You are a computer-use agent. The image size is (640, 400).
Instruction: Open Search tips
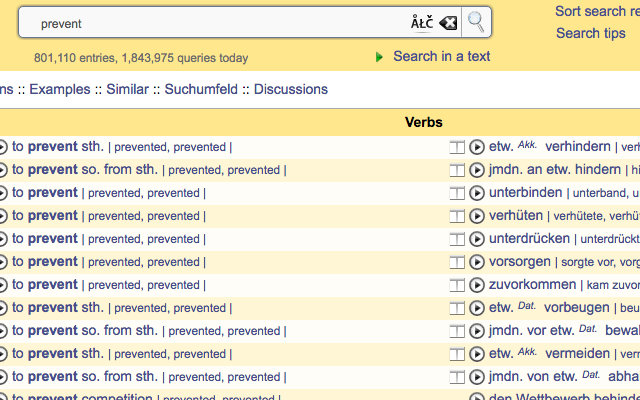pyautogui.click(x=591, y=33)
